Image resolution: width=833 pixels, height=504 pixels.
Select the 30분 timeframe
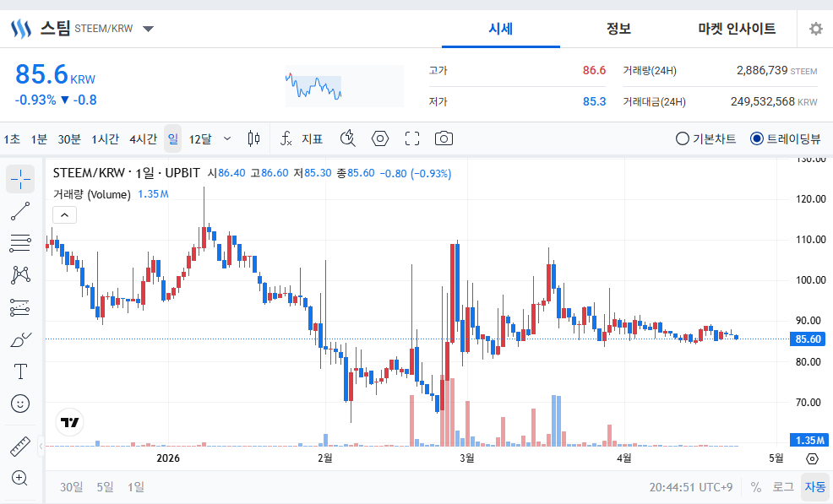click(69, 139)
